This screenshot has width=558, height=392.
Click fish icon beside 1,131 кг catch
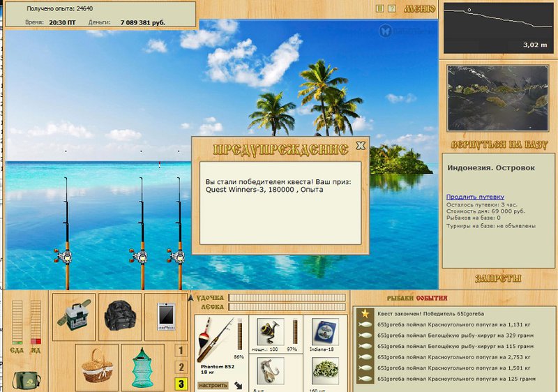365,324
